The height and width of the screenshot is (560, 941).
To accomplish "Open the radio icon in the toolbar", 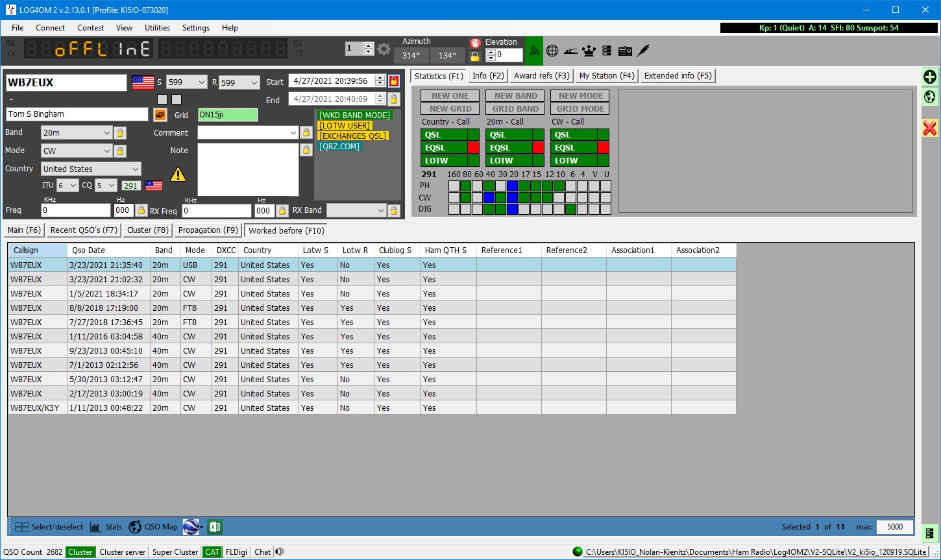I will click(x=625, y=50).
